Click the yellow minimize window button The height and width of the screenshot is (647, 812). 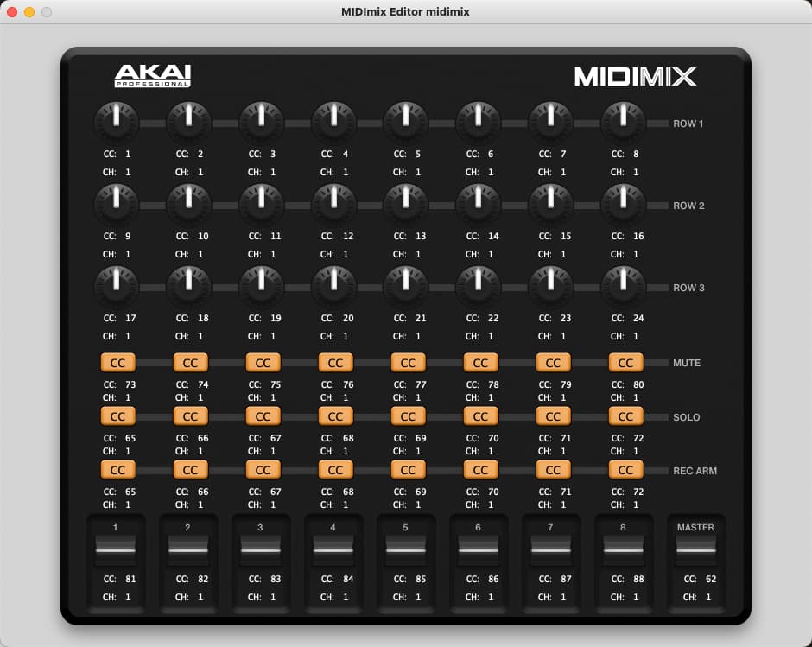(29, 11)
